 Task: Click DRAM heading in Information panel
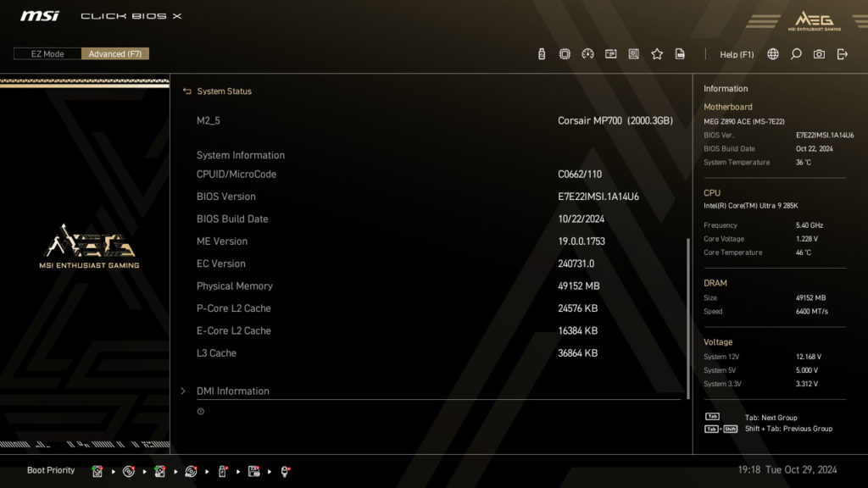(715, 283)
